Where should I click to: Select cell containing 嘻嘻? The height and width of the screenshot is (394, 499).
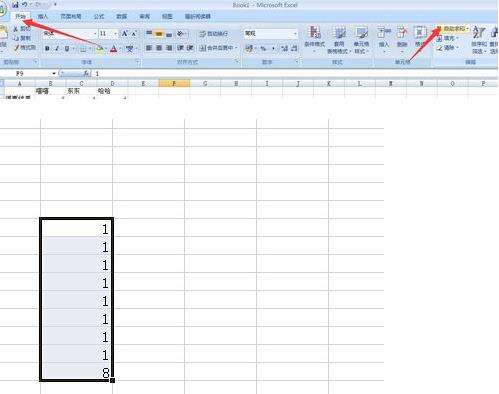pos(50,91)
